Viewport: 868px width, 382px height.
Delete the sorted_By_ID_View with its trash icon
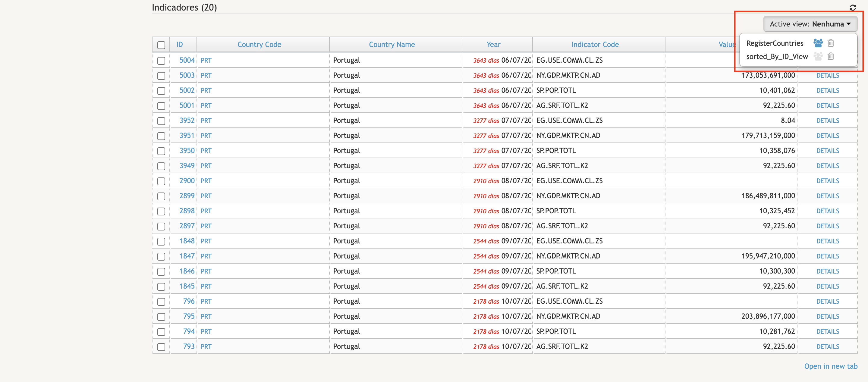point(831,56)
